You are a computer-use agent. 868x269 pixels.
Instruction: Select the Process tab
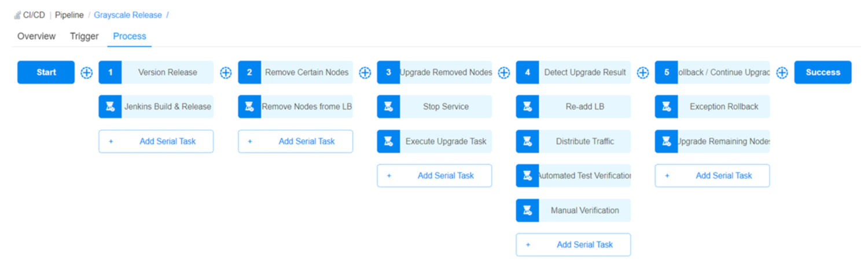coord(130,36)
